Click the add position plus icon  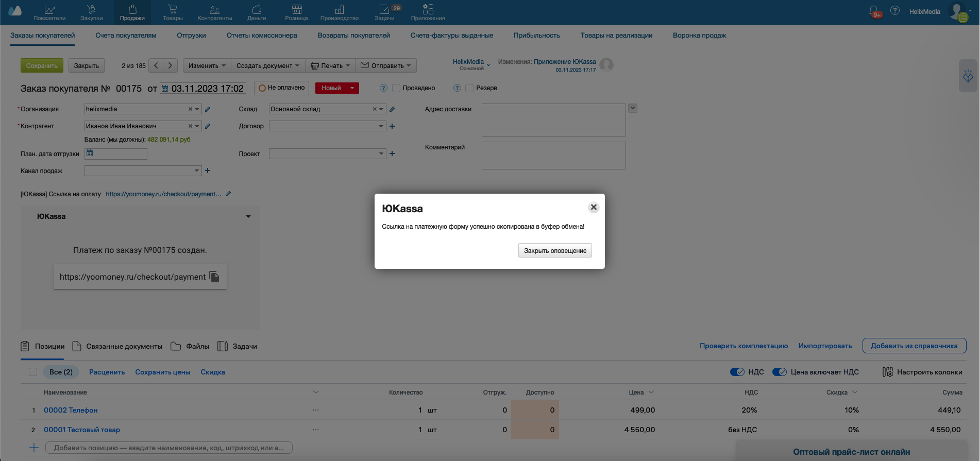pos(34,448)
